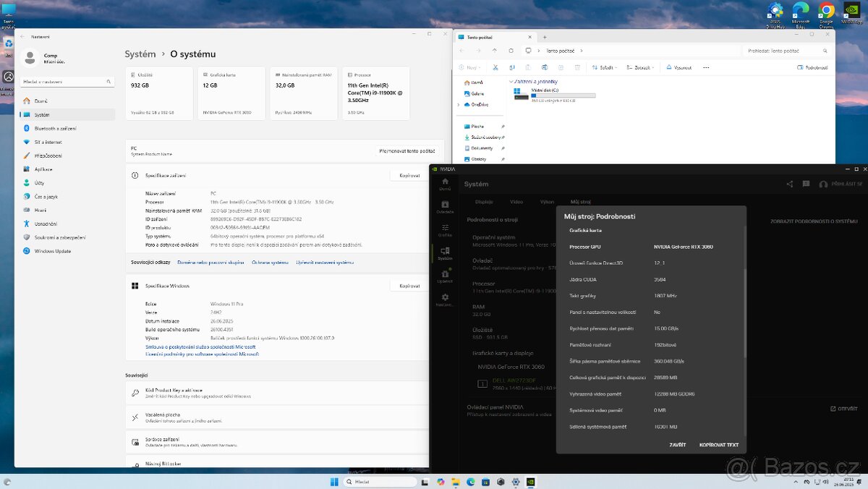Select Můj stroj tab in NVIDIA app
This screenshot has height=489, width=868.
[581, 202]
